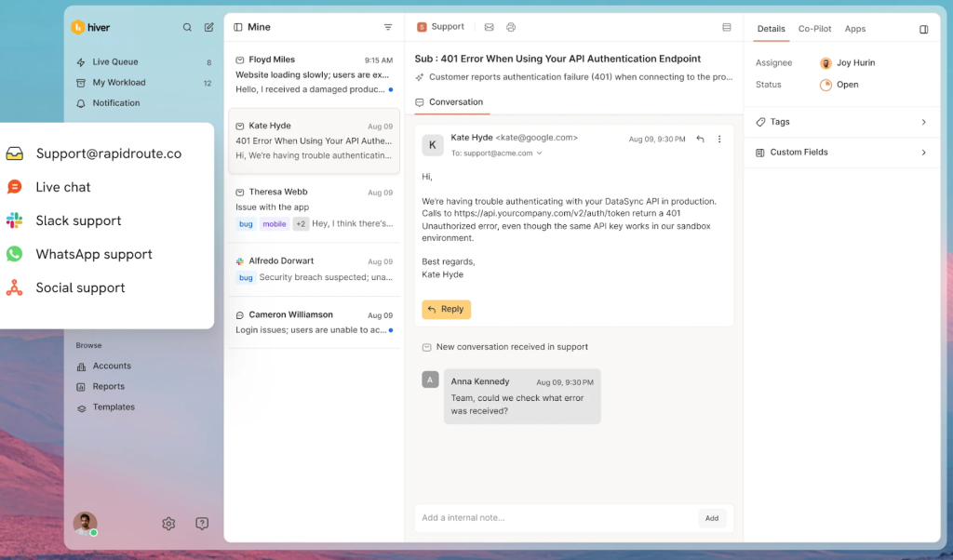Open help question mark icon

(202, 524)
